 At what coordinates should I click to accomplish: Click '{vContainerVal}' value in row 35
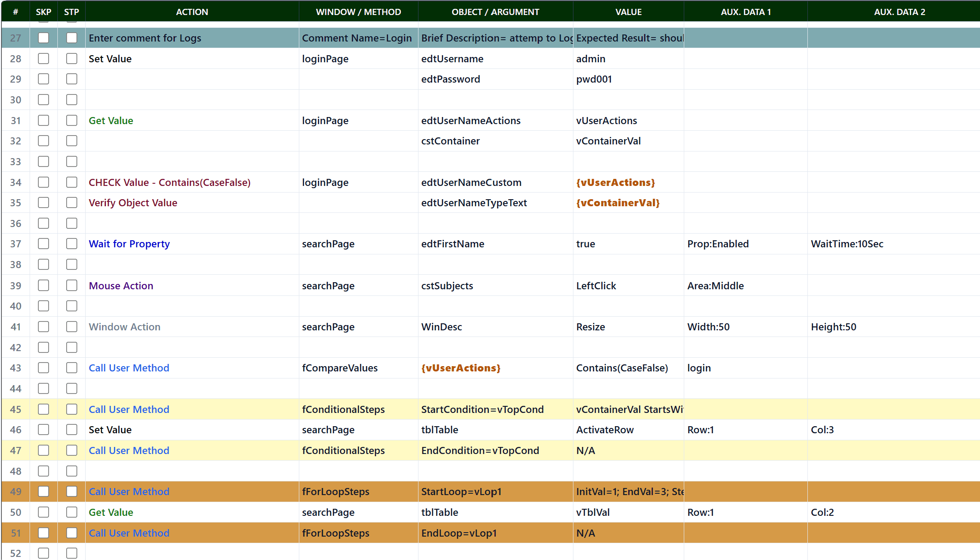(x=629, y=203)
